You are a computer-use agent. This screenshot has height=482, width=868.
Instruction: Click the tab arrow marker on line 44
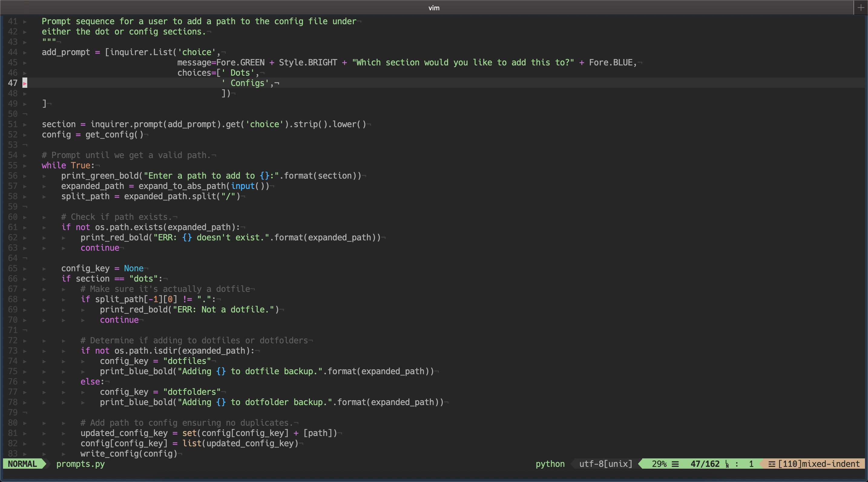pos(25,52)
